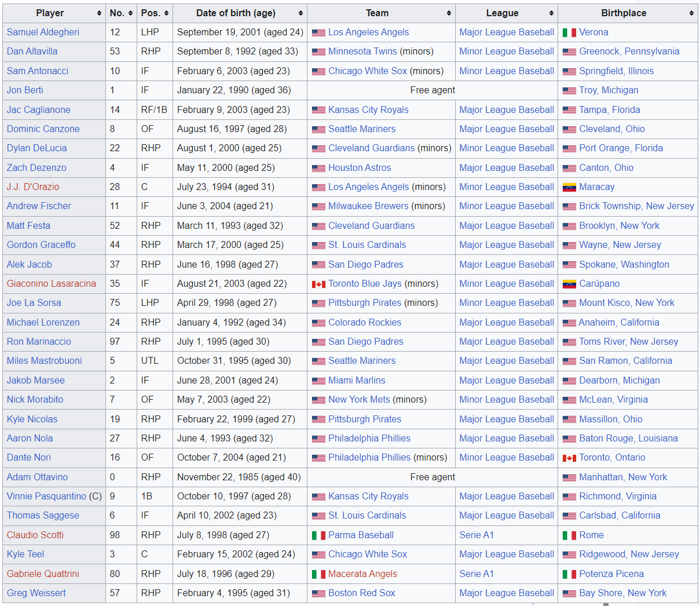The width and height of the screenshot is (700, 606).
Task: Click position cell 'RF/1B'
Action: point(154,110)
